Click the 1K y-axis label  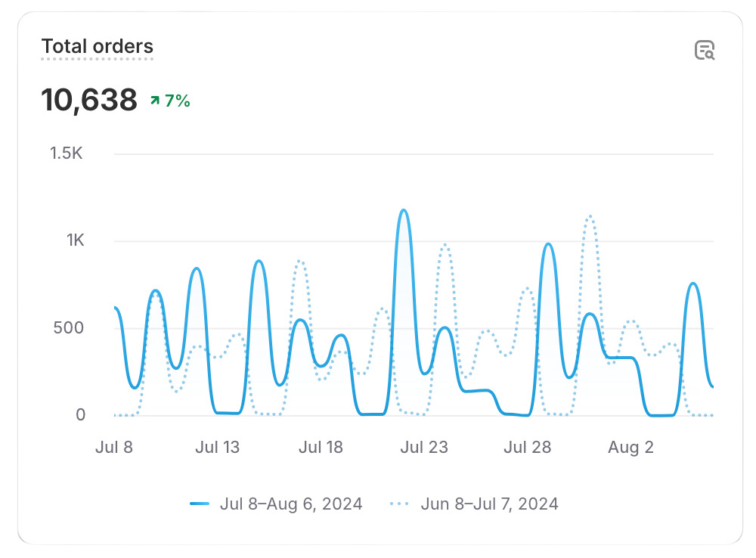click(75, 240)
